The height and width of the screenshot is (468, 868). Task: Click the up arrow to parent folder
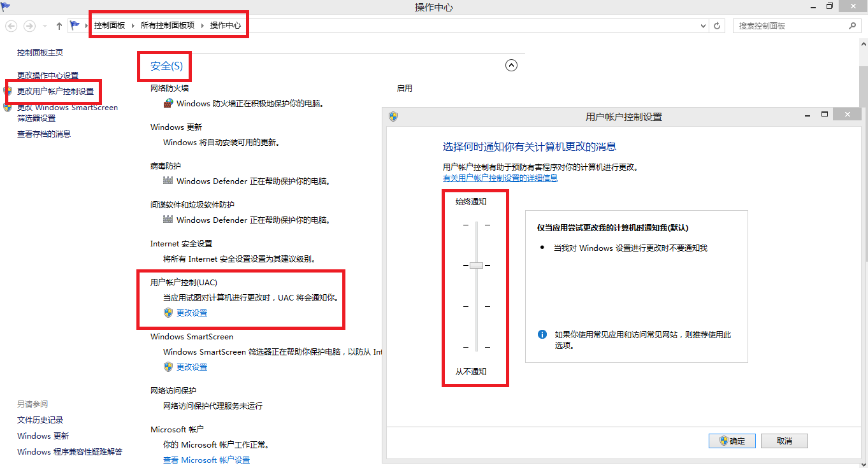click(59, 26)
